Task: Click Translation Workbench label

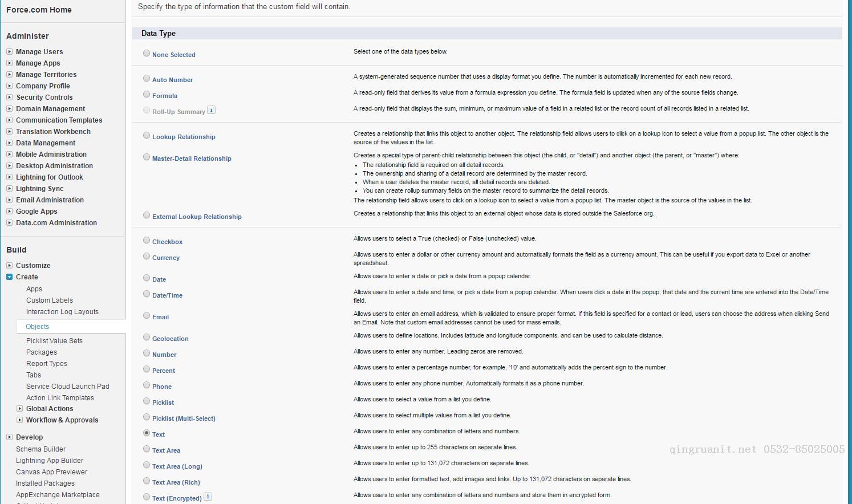Action: [53, 132]
